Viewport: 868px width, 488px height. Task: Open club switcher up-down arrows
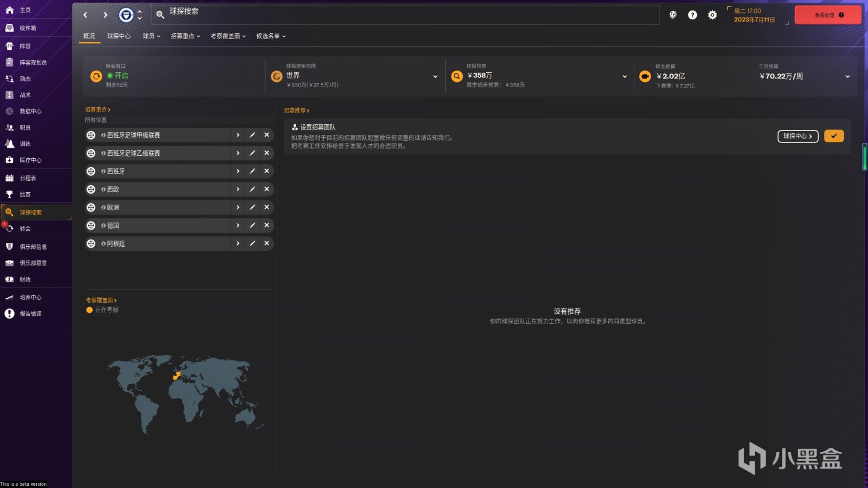140,15
